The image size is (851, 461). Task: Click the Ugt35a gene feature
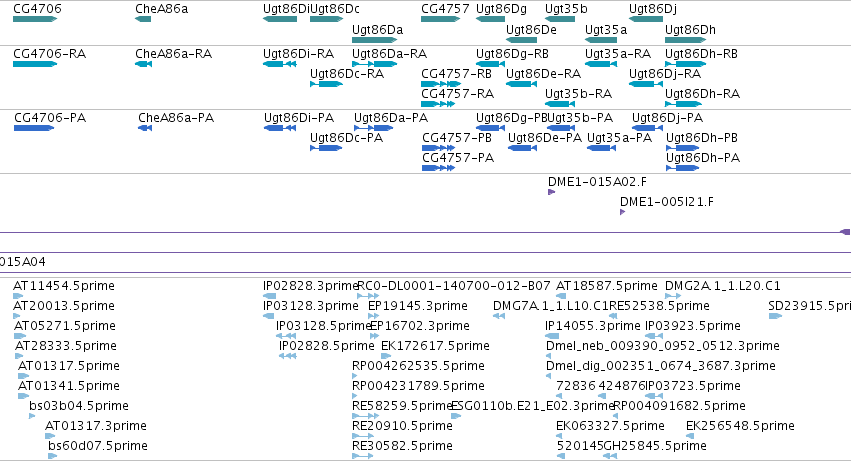pyautogui.click(x=601, y=40)
